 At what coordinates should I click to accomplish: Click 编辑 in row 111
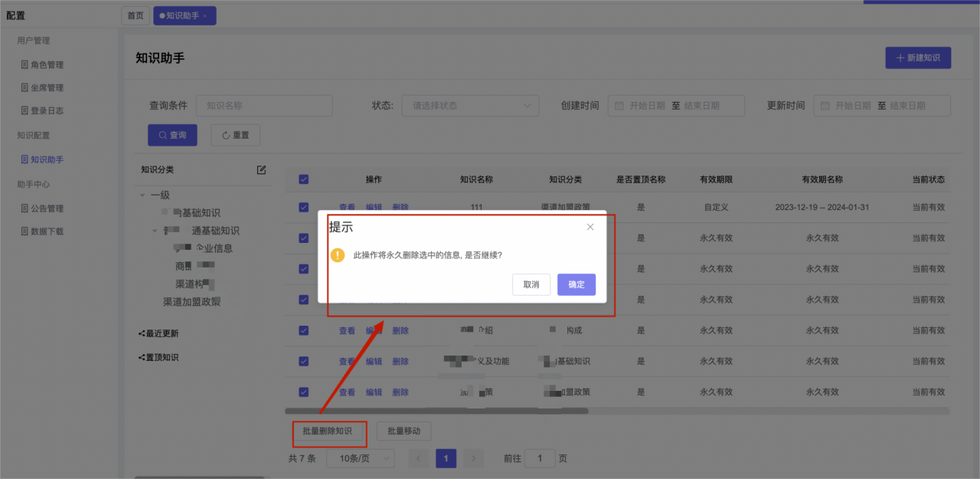[374, 207]
